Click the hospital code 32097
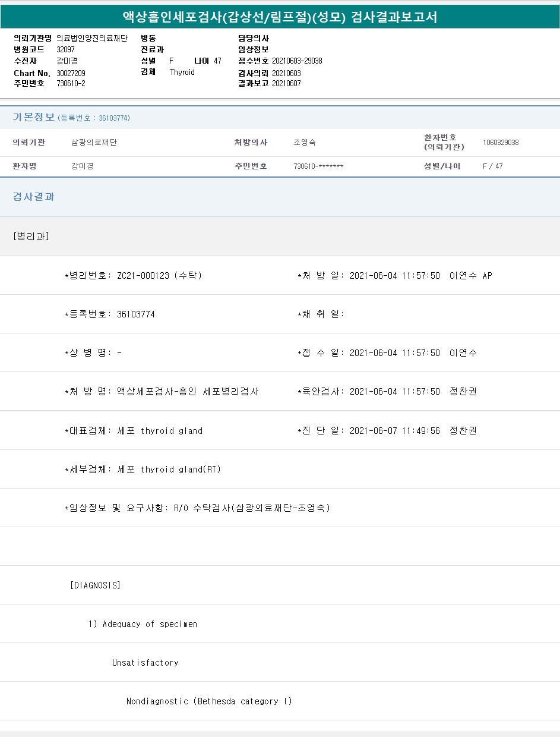Viewport: 560px width, 737px height. tap(66, 50)
